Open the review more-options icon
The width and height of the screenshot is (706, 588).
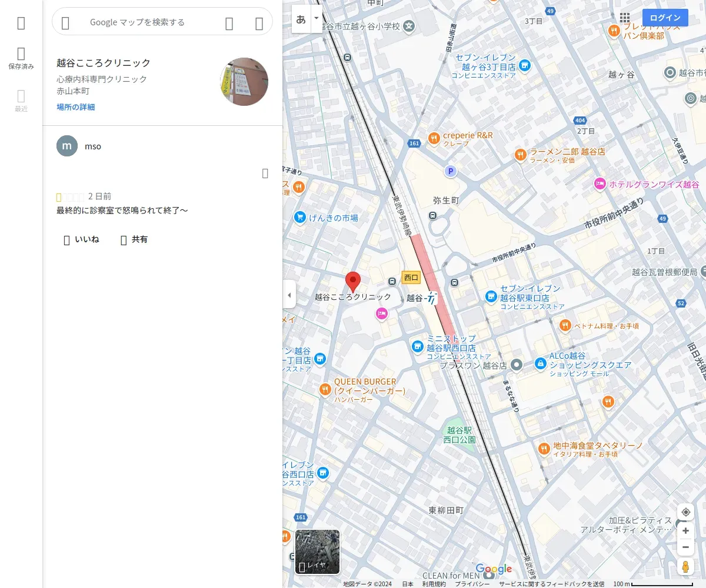click(265, 173)
